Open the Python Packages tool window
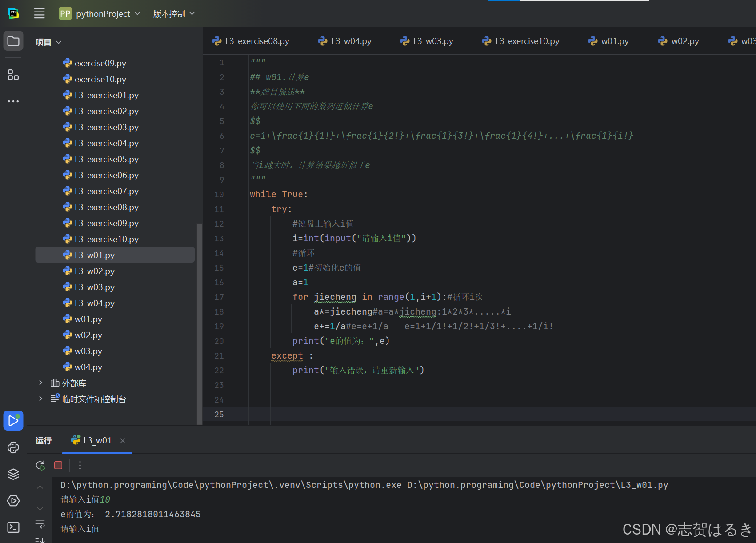 [x=13, y=474]
